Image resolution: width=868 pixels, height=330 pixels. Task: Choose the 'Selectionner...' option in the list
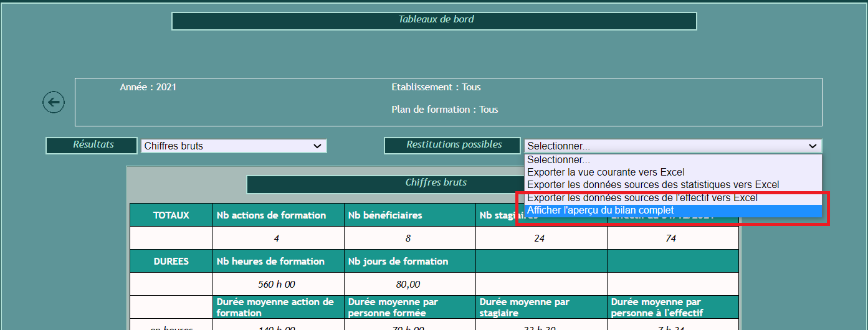[558, 160]
